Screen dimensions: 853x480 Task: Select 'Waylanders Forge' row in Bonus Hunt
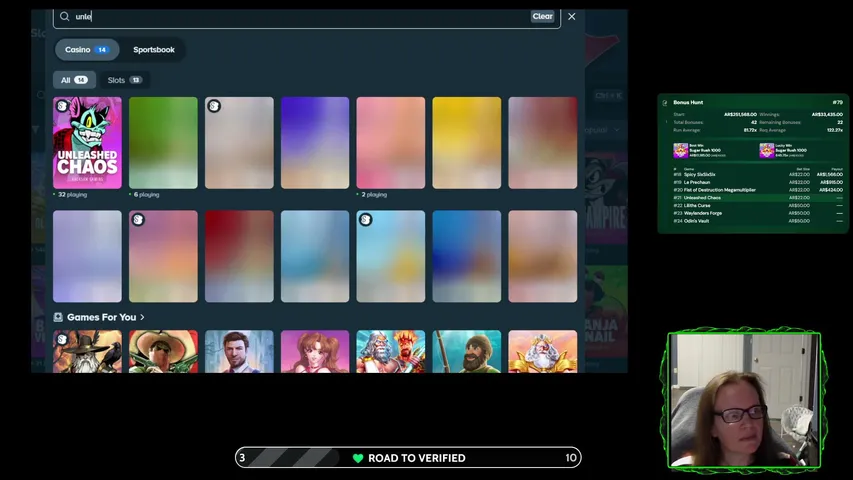click(758, 213)
